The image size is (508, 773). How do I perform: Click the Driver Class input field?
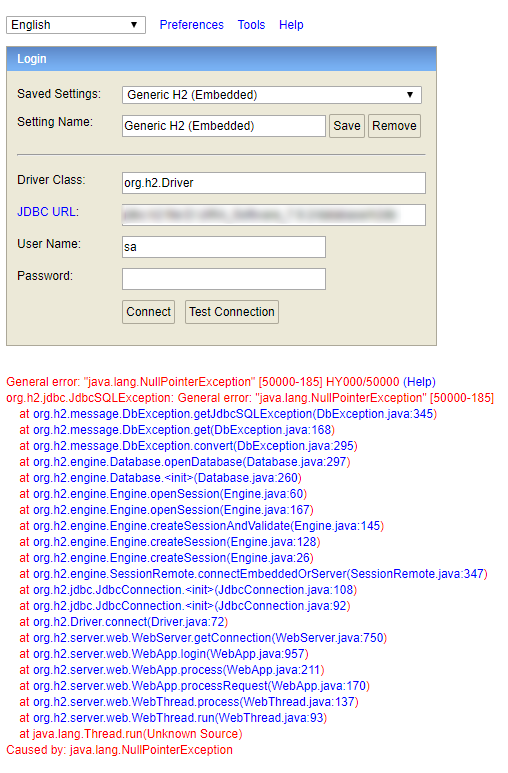[274, 183]
